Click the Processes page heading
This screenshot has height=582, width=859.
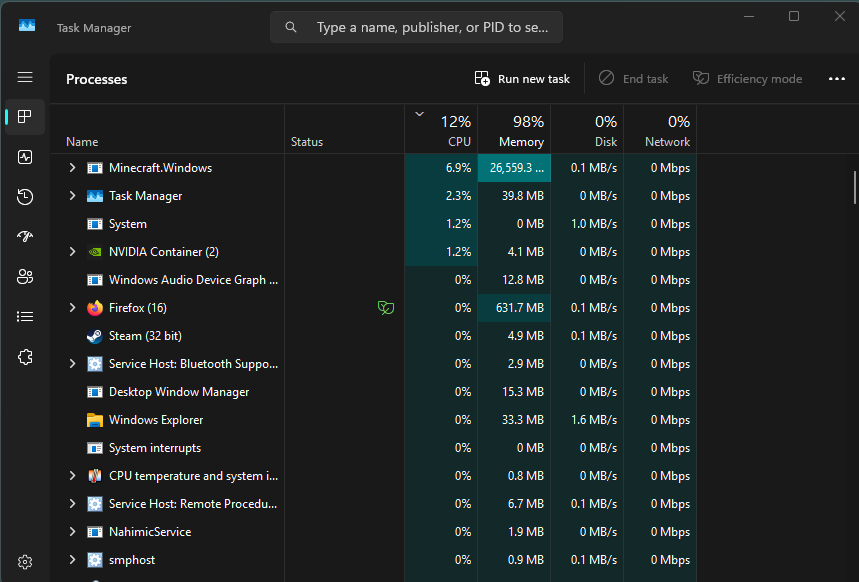[x=96, y=79]
